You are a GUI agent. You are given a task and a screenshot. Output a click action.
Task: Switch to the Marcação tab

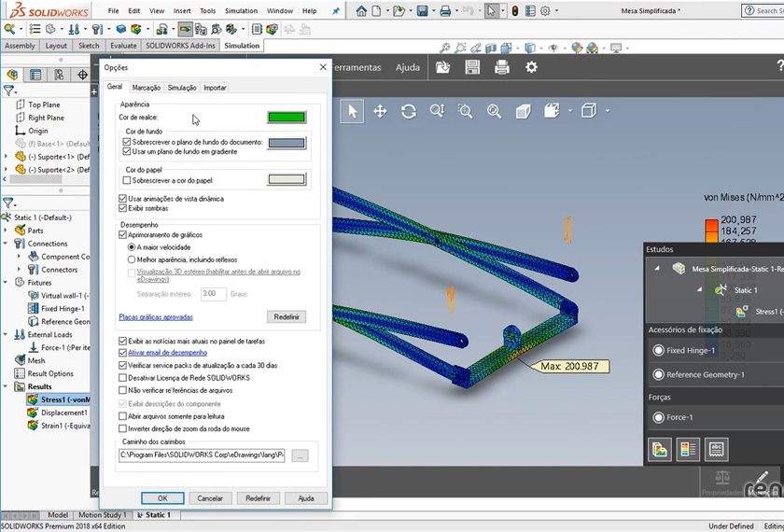[x=147, y=88]
